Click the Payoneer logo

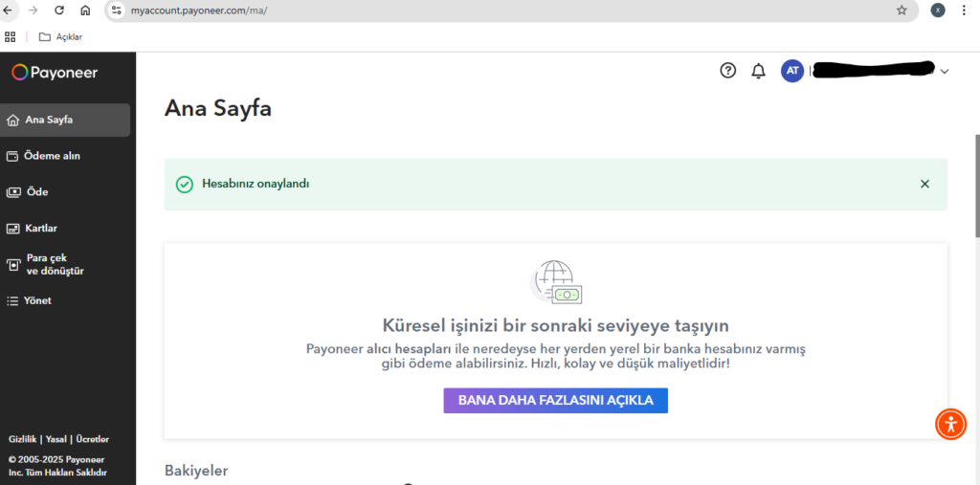click(x=55, y=73)
